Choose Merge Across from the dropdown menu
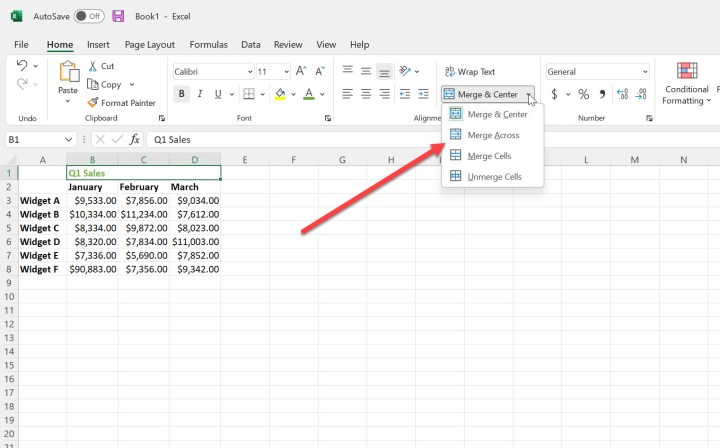 [x=493, y=135]
